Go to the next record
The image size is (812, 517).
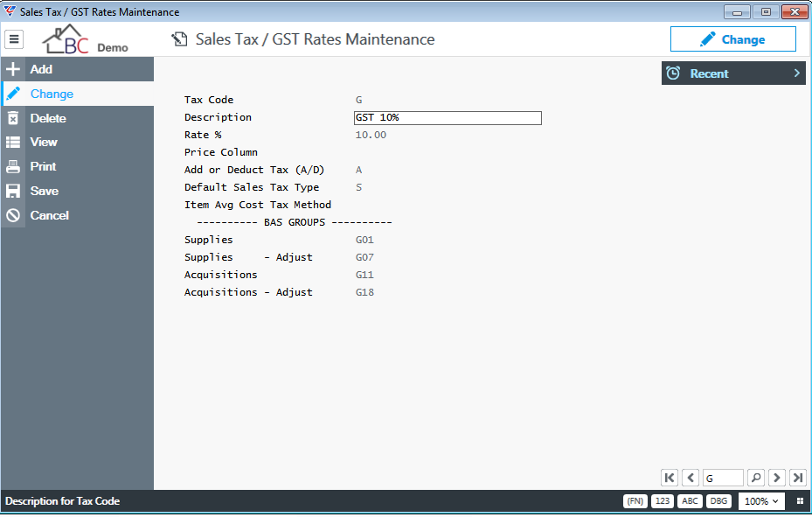[x=777, y=478]
